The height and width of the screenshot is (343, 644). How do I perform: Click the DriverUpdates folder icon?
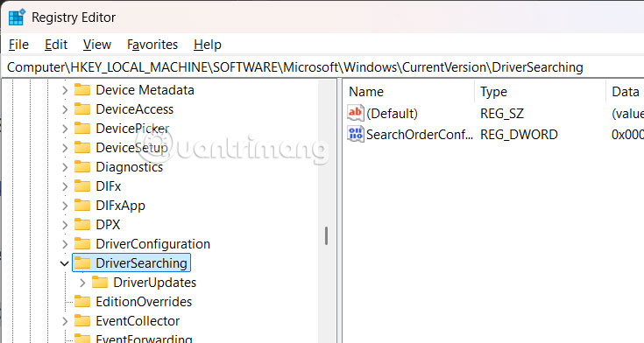pos(100,283)
